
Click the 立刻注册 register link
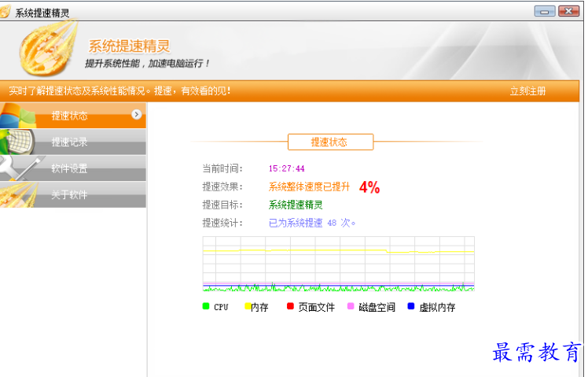(527, 91)
